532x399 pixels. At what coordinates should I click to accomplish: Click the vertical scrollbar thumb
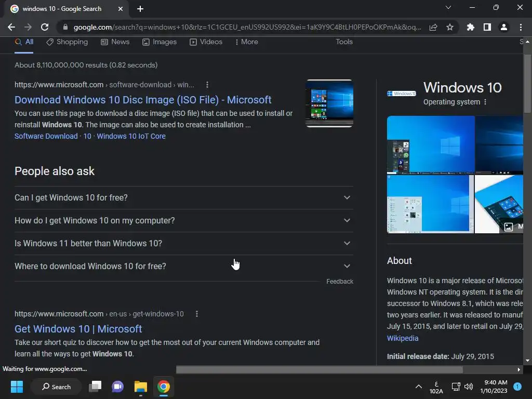[527, 83]
